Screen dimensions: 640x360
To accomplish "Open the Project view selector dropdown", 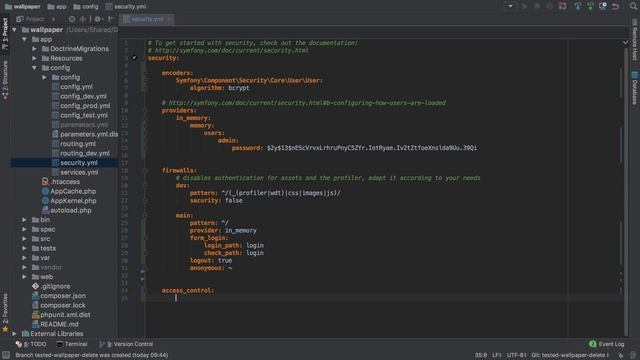I will (35, 19).
